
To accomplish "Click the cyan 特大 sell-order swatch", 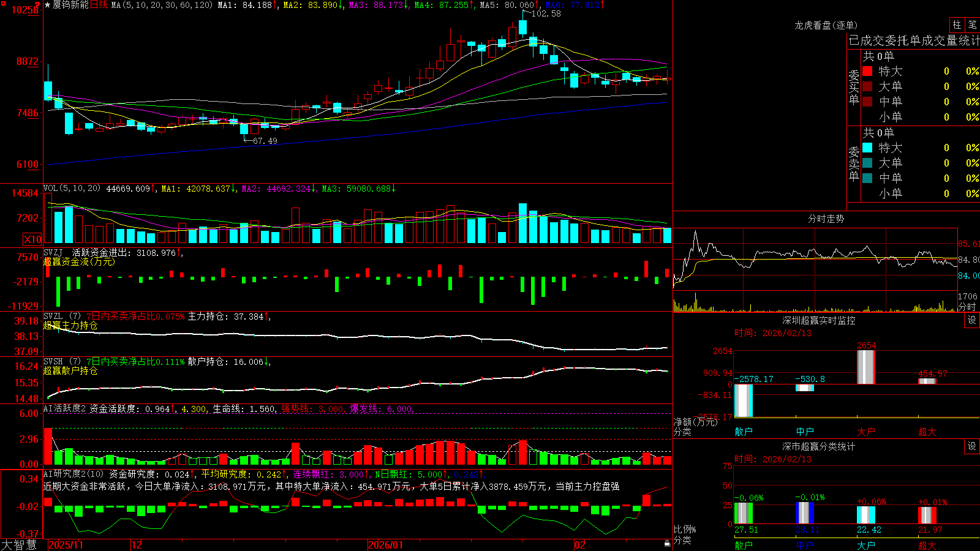I will coord(867,148).
